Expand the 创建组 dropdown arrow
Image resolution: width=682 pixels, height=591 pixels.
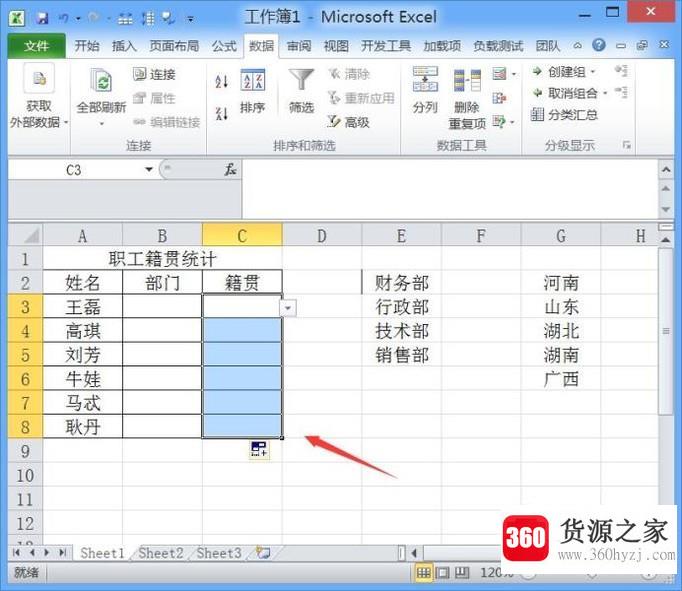tap(593, 72)
